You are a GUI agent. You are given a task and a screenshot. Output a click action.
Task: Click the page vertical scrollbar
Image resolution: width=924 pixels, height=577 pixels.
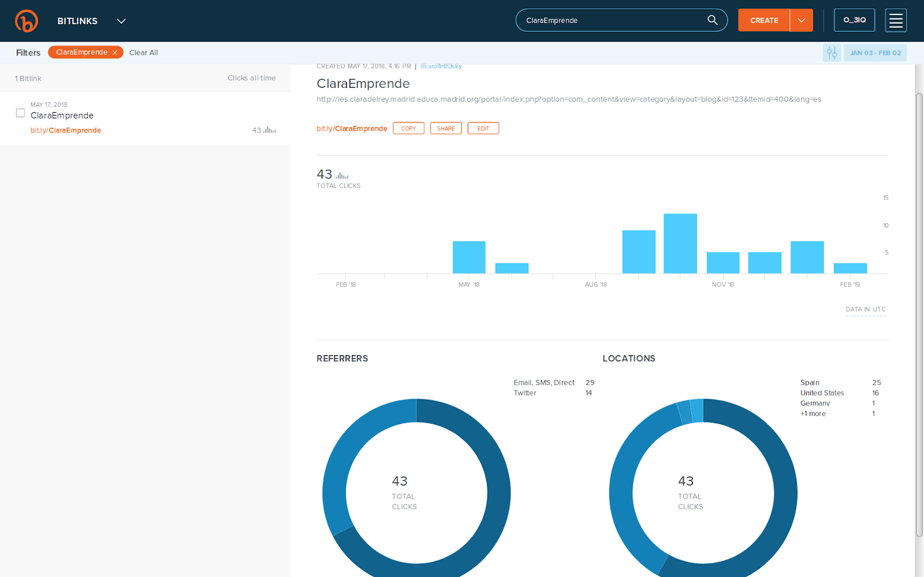click(919, 315)
